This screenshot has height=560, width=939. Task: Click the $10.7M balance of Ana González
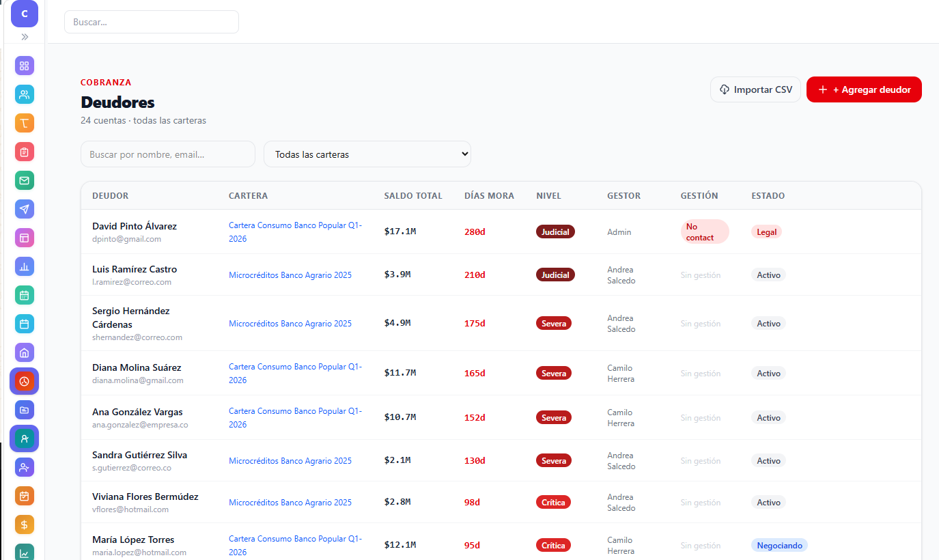[400, 417]
